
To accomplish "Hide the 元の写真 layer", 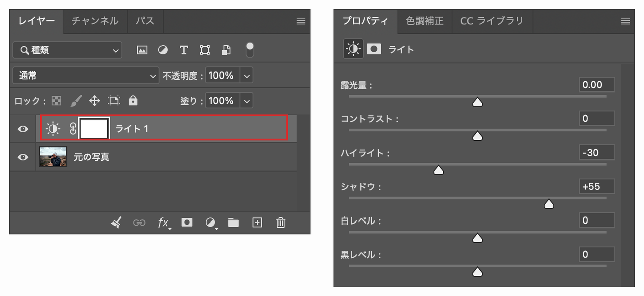I will point(23,157).
